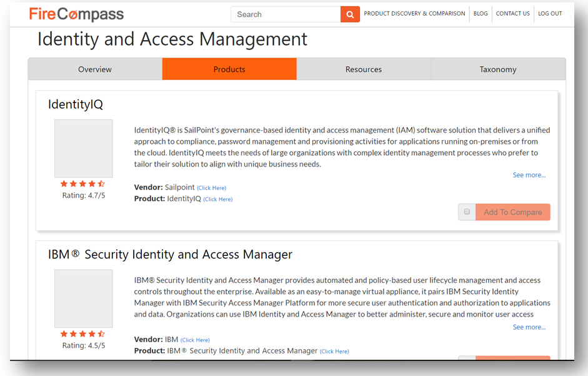Click the IdentityIQ product thumbnail image
Viewport: 588px width, 376px height.
[83, 148]
